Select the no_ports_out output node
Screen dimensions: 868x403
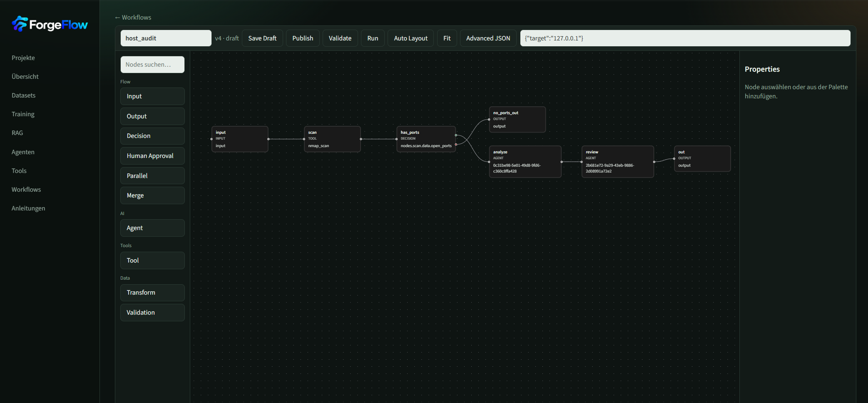click(x=517, y=120)
